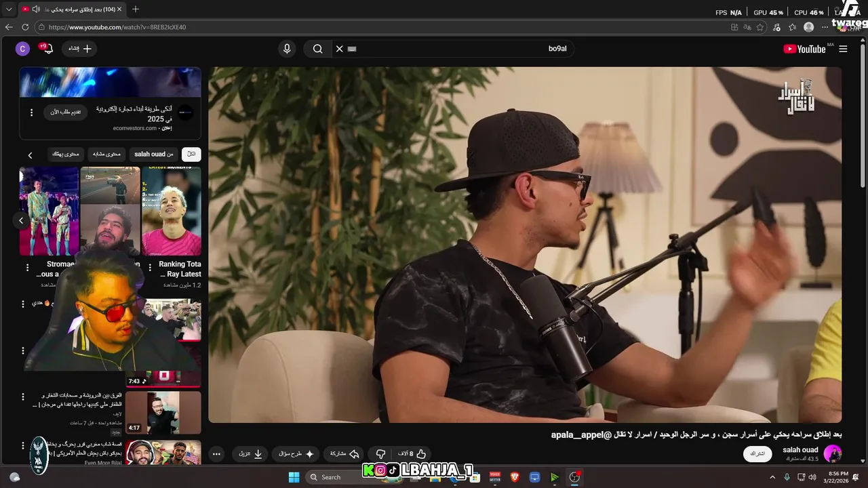Open a new browser tab
The width and height of the screenshot is (868, 488).
pos(136,9)
